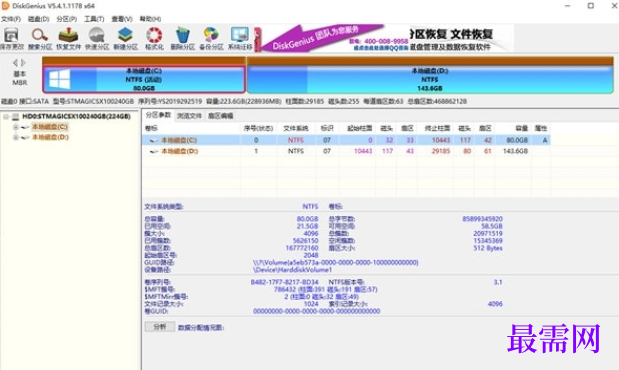
Task: Click the 保存更改 save changes toolbar icon
Action: click(11, 38)
